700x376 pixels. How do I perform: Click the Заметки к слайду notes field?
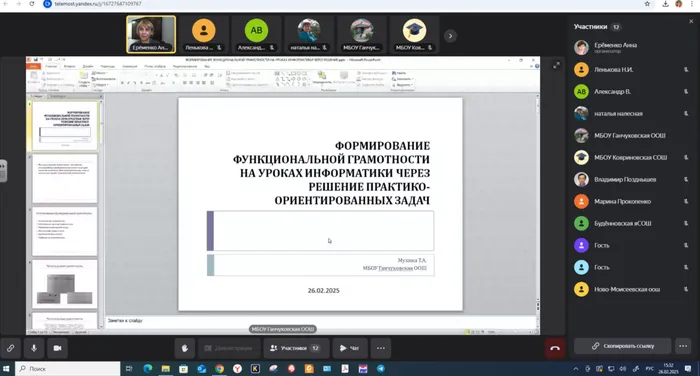320,320
